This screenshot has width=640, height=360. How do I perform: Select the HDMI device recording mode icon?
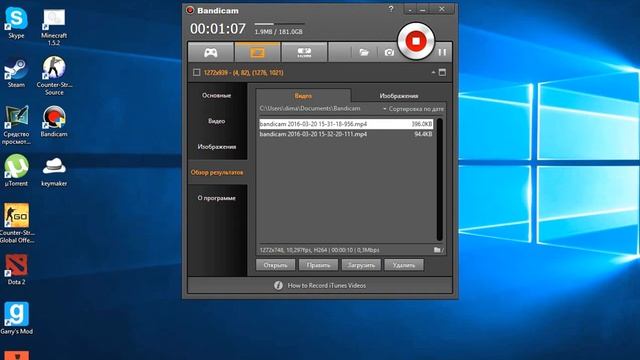(304, 52)
